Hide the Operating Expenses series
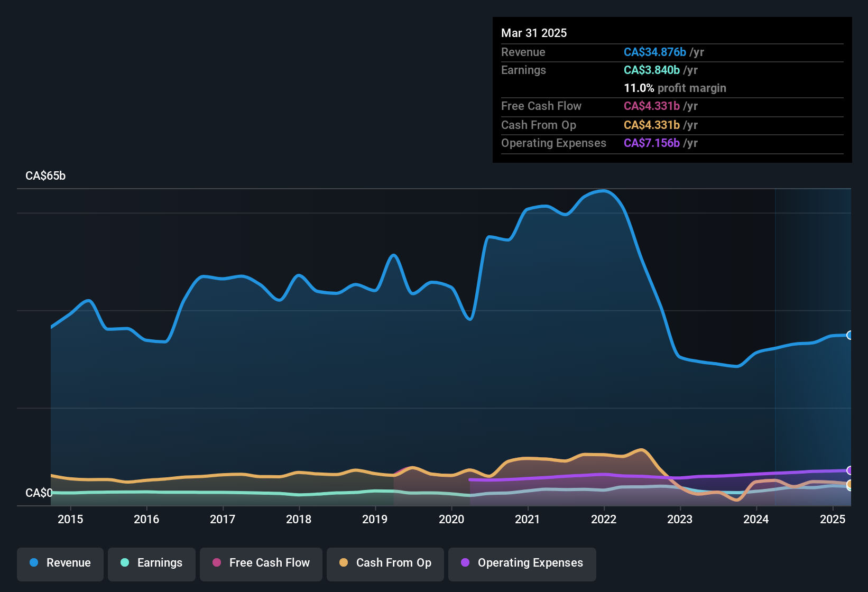 [x=522, y=563]
